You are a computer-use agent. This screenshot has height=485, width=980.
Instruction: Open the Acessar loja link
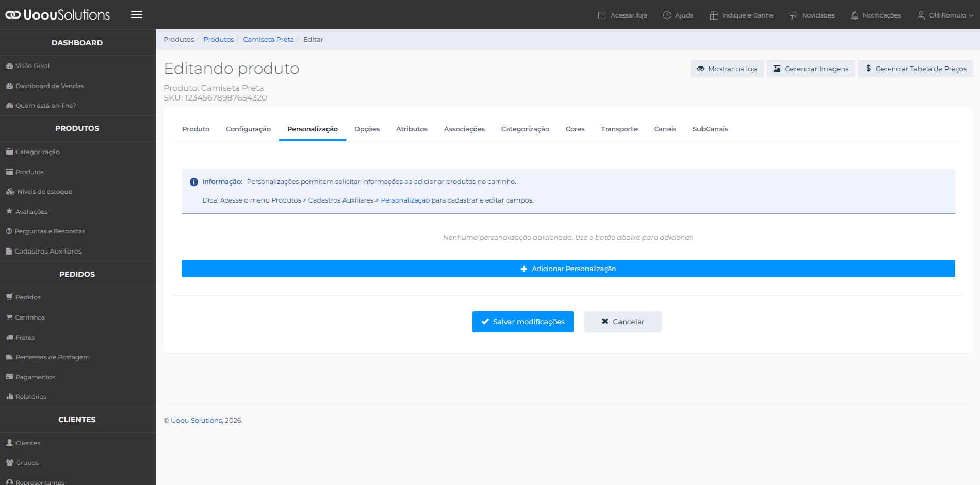[623, 15]
